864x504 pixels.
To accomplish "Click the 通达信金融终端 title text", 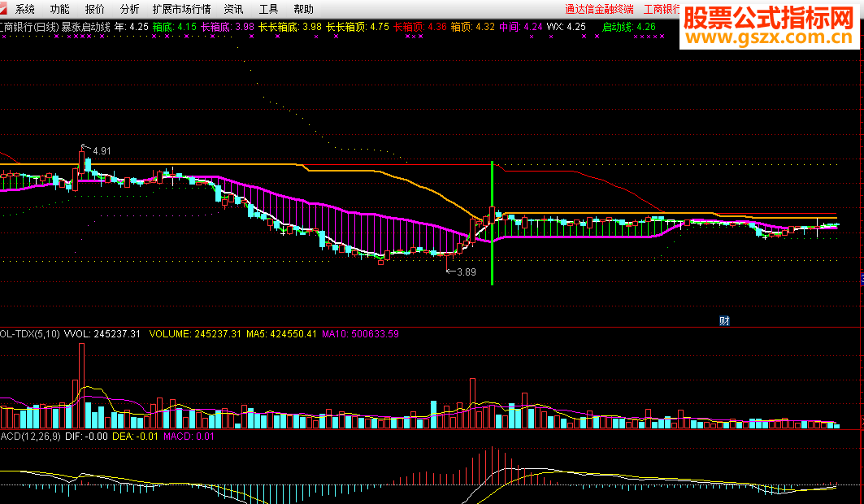I will pos(599,9).
